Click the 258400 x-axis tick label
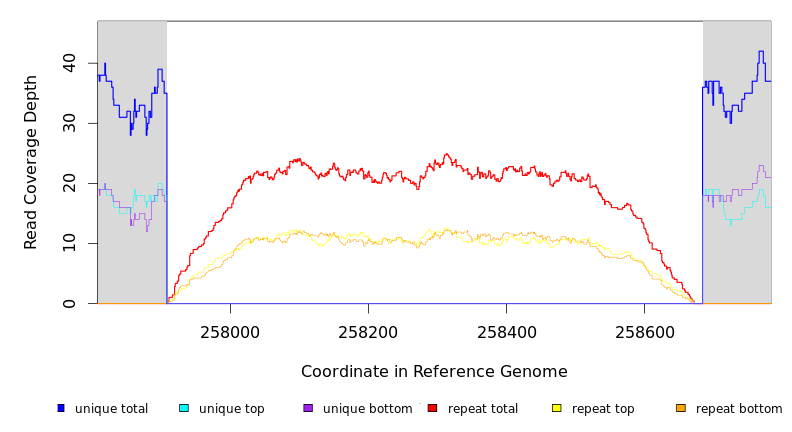Image resolution: width=792 pixels, height=432 pixels. click(507, 332)
